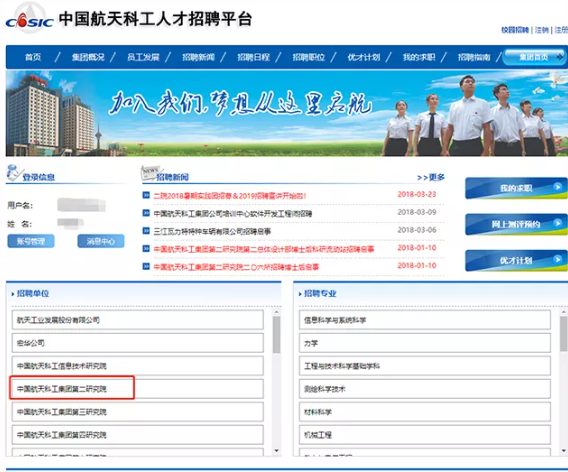Click bullet icon beside 第二总体设计部 news
The height and width of the screenshot is (472, 568).
click(x=146, y=248)
